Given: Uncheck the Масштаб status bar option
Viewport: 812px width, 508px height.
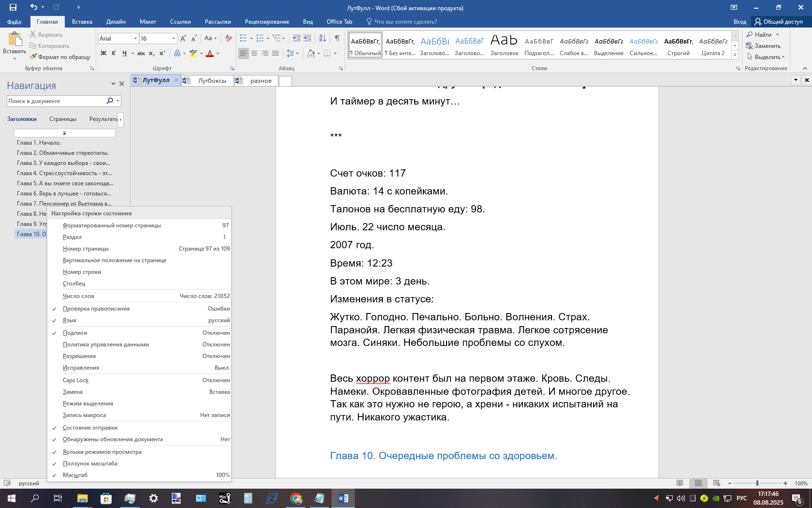Looking at the screenshot, I should (75, 475).
